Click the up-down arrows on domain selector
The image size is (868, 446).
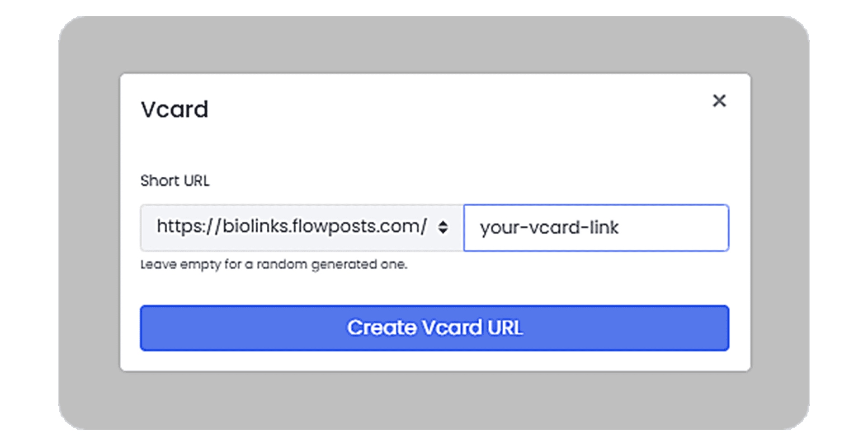[443, 227]
